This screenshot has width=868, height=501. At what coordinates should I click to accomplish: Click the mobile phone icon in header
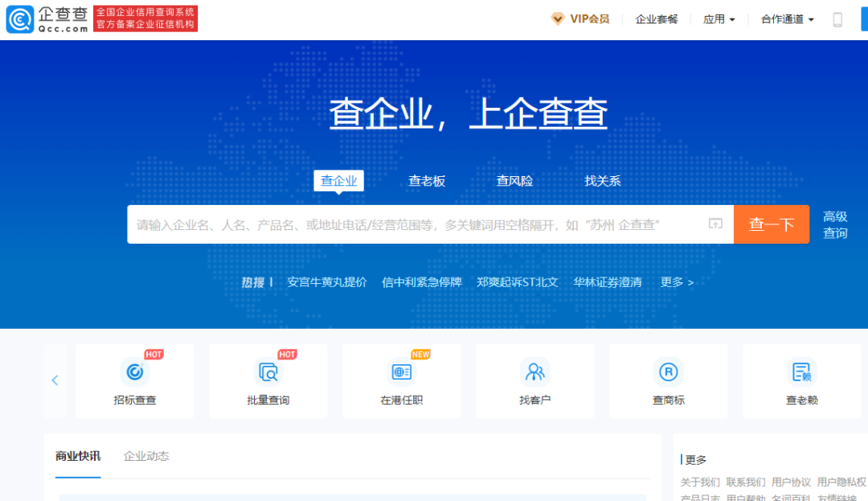coord(837,18)
